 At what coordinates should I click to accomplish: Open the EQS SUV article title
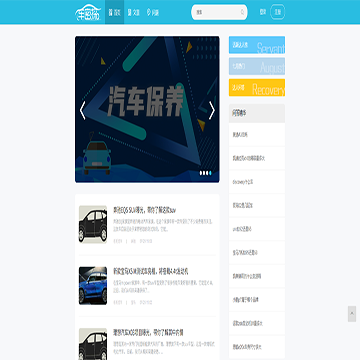click(145, 210)
